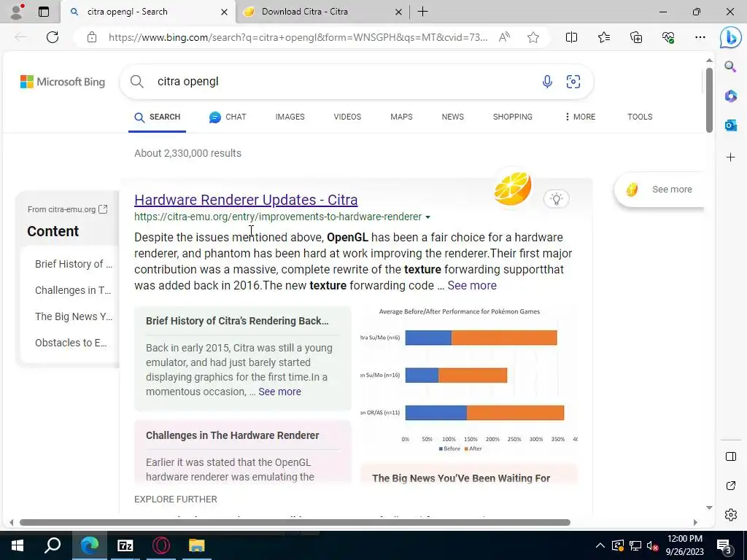The height and width of the screenshot is (560, 747).
Task: Click the Windows Start button
Action: [18, 545]
